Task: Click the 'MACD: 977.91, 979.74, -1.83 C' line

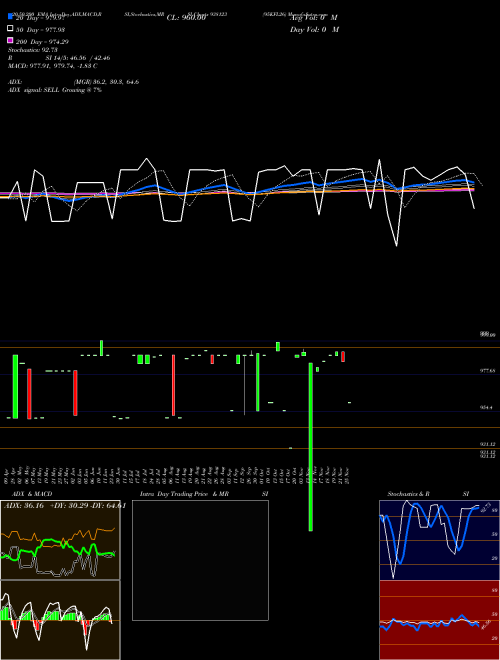Action: (53, 66)
